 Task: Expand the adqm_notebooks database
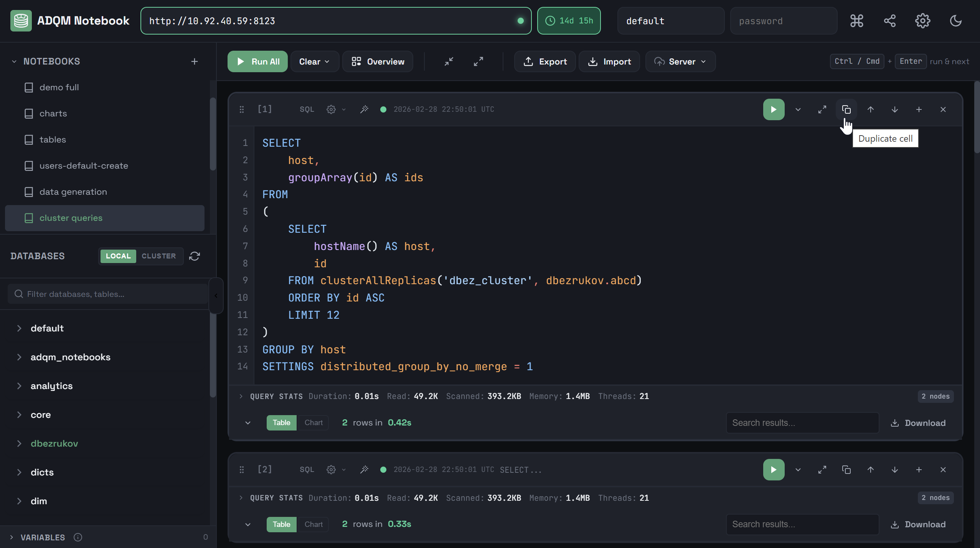point(19,357)
